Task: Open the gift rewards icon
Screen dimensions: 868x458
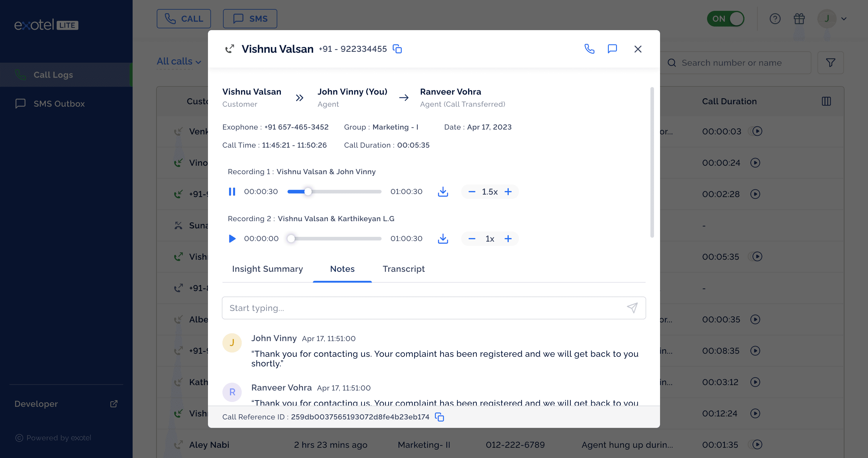Action: point(799,19)
